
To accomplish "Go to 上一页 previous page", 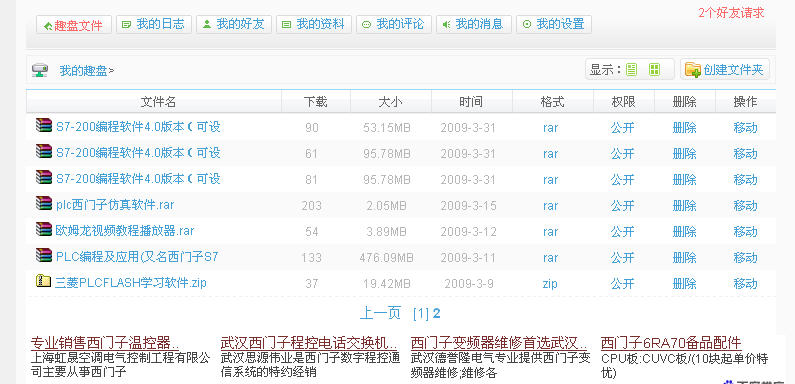I will [380, 313].
